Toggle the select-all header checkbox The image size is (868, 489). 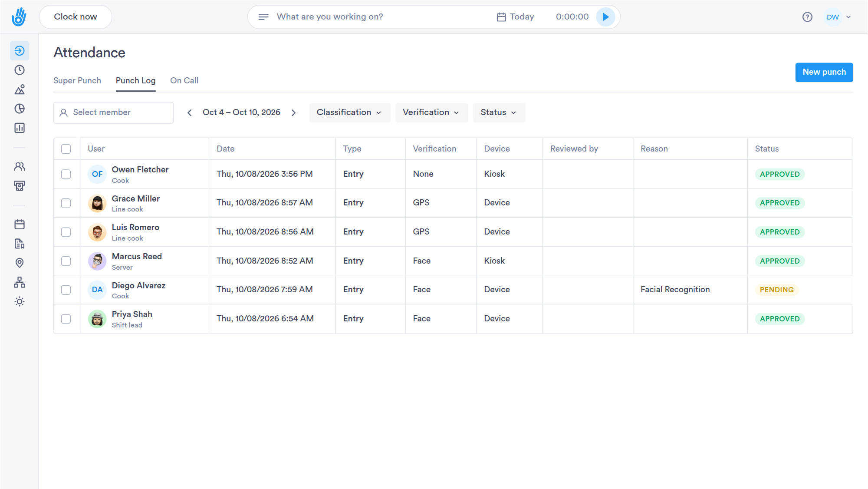pyautogui.click(x=66, y=149)
